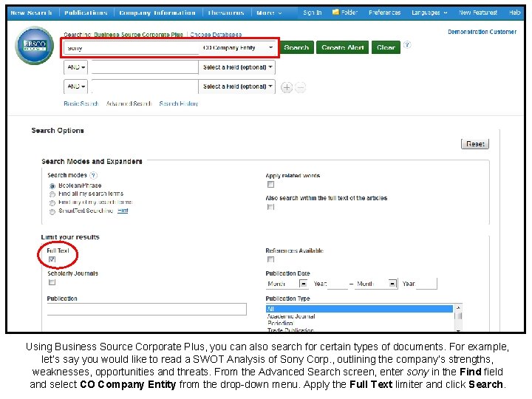
Task: Open first AND boolean operator dropdown
Action: 75,67
